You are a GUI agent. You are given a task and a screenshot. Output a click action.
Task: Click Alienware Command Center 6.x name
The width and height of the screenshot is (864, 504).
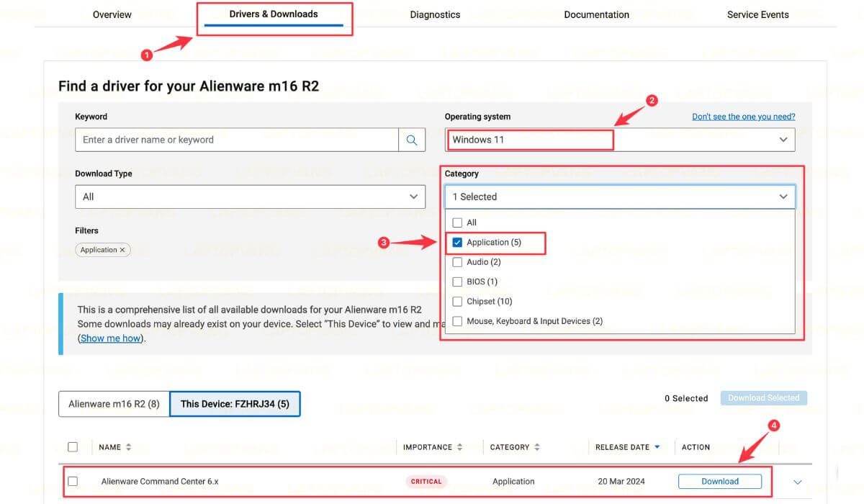(160, 482)
